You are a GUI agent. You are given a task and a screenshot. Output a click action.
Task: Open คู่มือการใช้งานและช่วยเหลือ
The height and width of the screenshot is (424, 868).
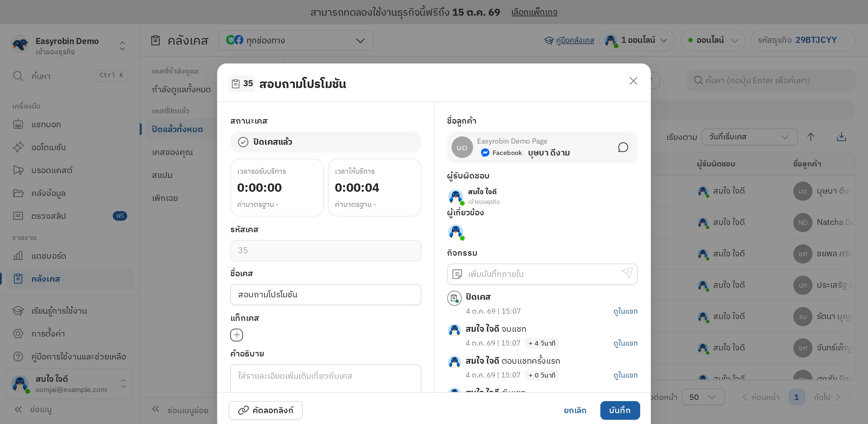pyautogui.click(x=70, y=356)
